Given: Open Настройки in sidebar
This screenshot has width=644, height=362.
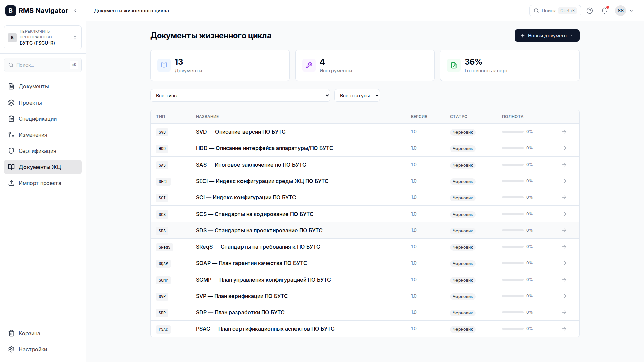Looking at the screenshot, I should 43,349.
